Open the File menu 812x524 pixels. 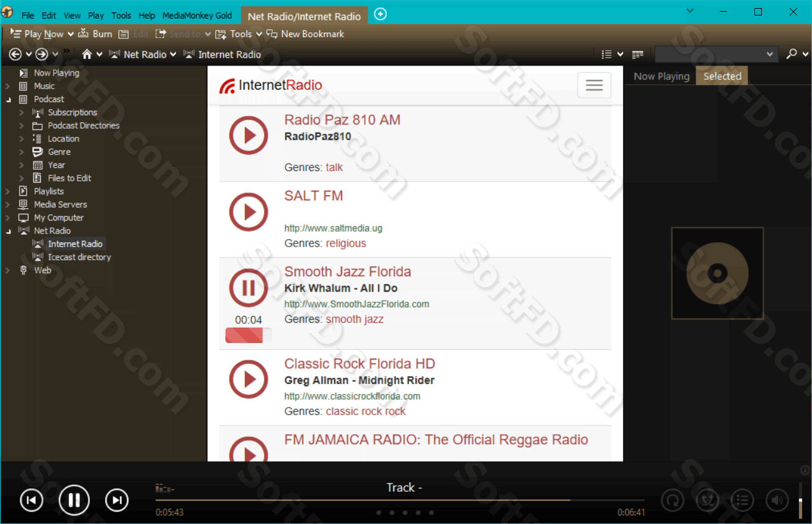tap(28, 15)
